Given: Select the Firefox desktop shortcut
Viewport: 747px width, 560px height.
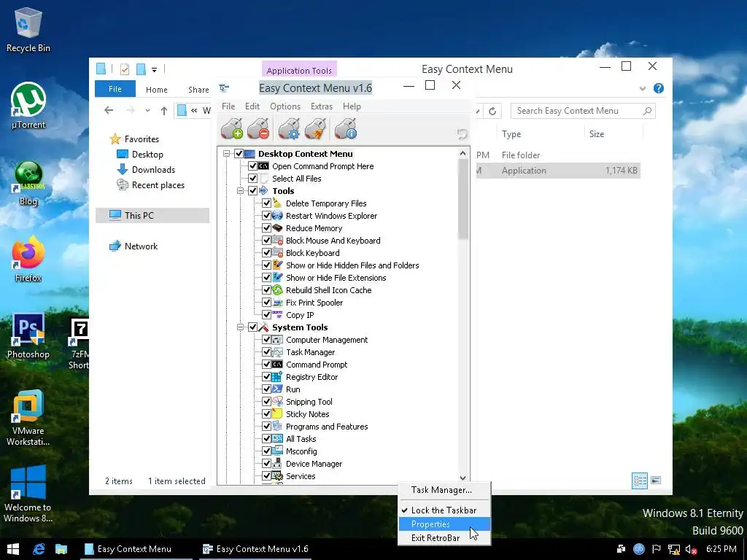Looking at the screenshot, I should click(x=28, y=259).
